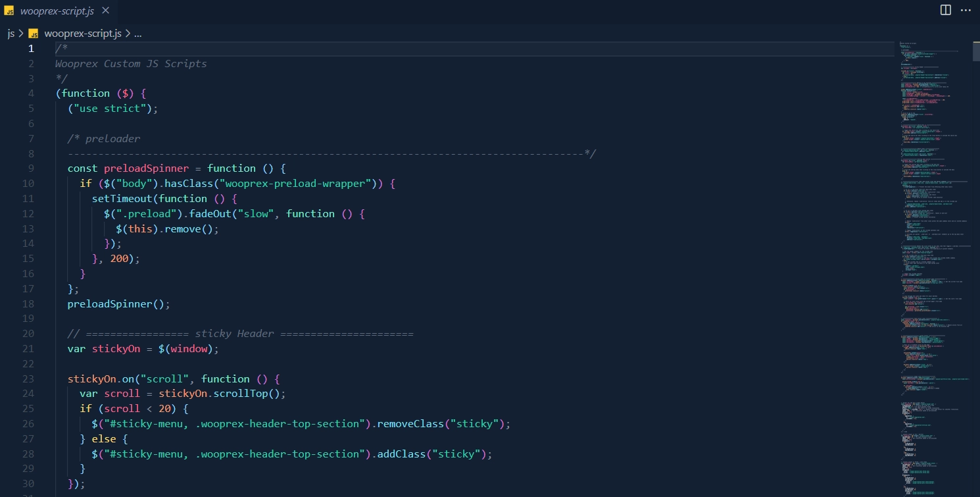The width and height of the screenshot is (980, 497).
Task: Expand the breadcrumb symbol ellipsis
Action: coord(138,34)
